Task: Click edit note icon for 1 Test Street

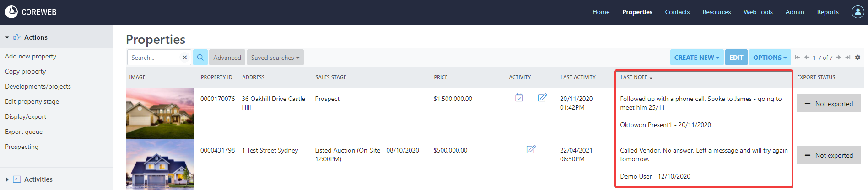Action: click(x=531, y=149)
